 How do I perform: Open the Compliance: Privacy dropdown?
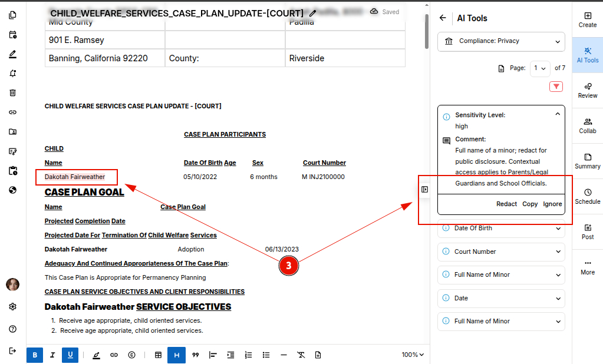tap(501, 41)
